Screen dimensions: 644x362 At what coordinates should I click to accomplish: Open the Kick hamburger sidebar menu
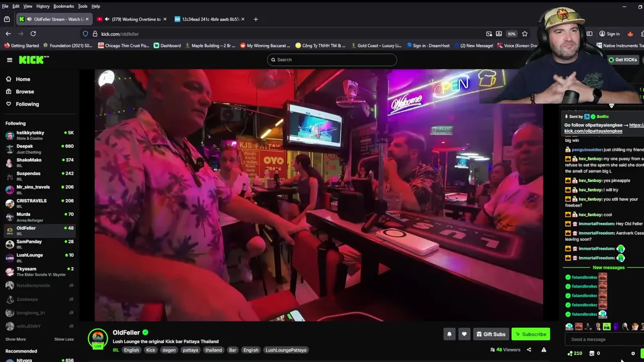coord(10,60)
